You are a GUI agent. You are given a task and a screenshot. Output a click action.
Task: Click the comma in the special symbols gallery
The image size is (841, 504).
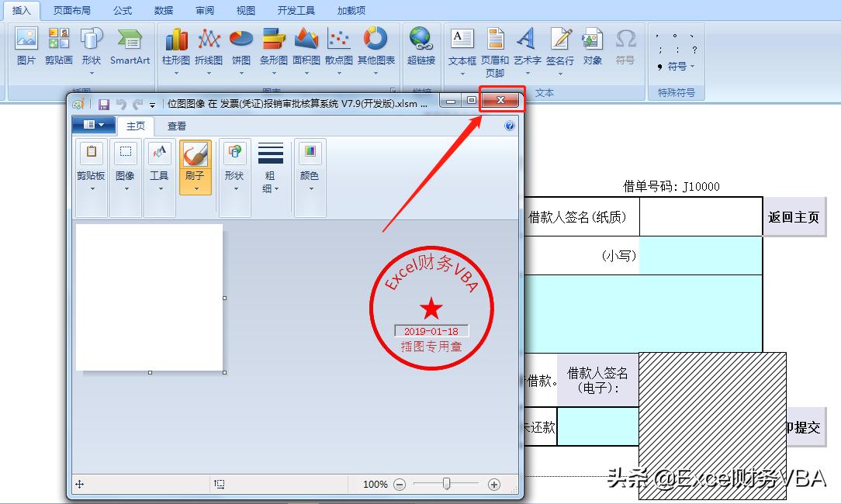[657, 36]
